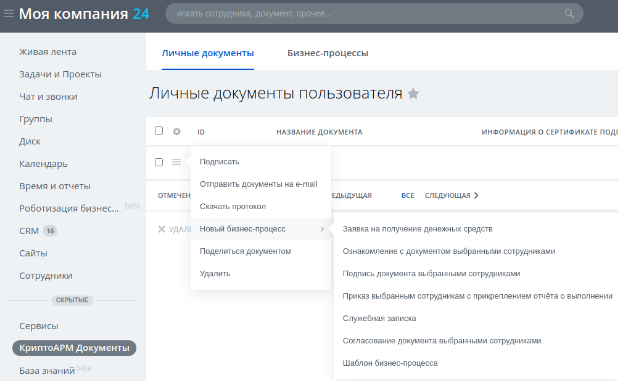This screenshot has height=383, width=619.
Task: Open Диск in sidebar
Action: pyautogui.click(x=30, y=141)
